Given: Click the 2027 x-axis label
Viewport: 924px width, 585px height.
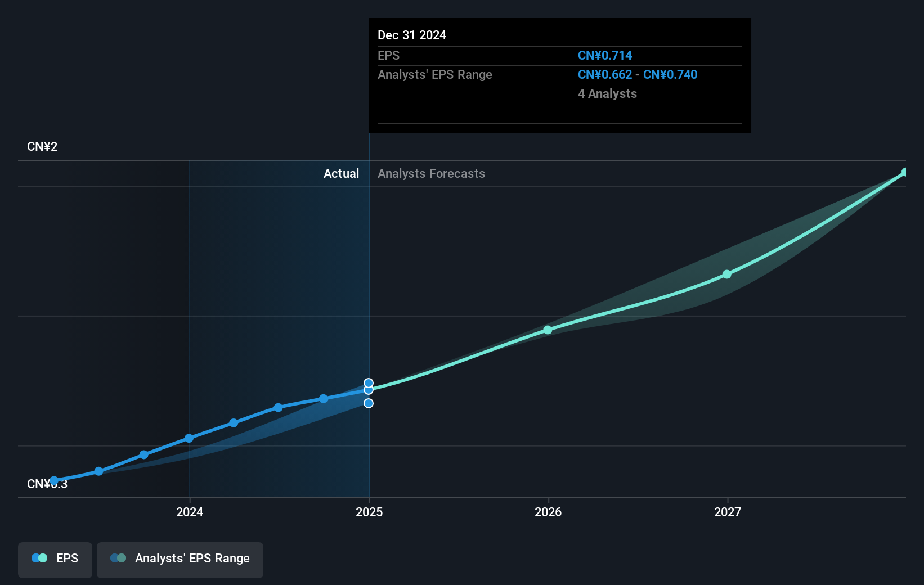Looking at the screenshot, I should [728, 512].
